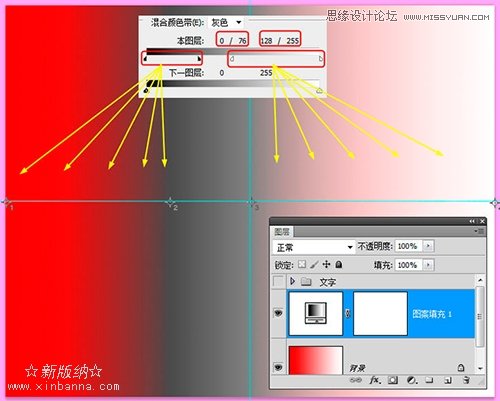Select the white layer mask thumbnail
Viewport: 500px width, 401px height.
pos(380,313)
